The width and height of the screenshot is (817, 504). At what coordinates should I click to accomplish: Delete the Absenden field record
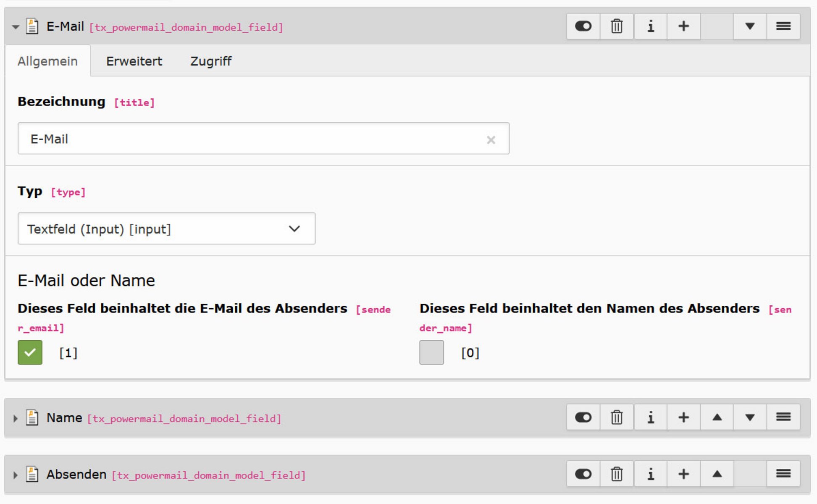click(x=617, y=474)
